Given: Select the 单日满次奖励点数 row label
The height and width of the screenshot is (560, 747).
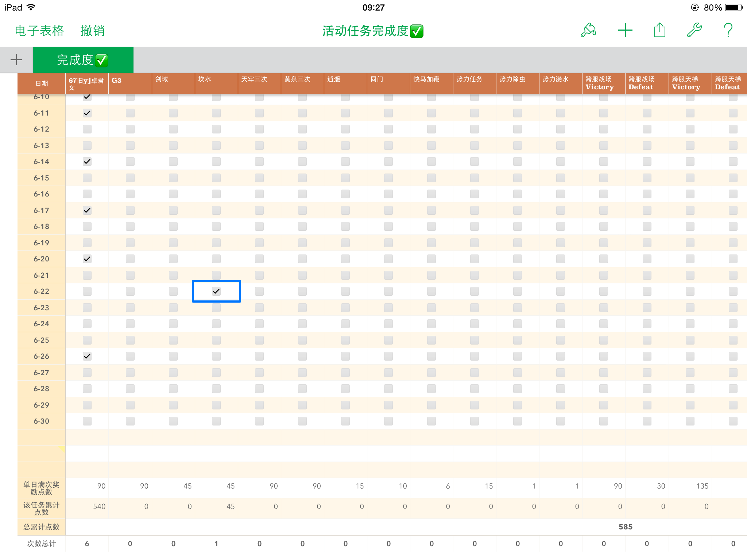Looking at the screenshot, I should [42, 488].
